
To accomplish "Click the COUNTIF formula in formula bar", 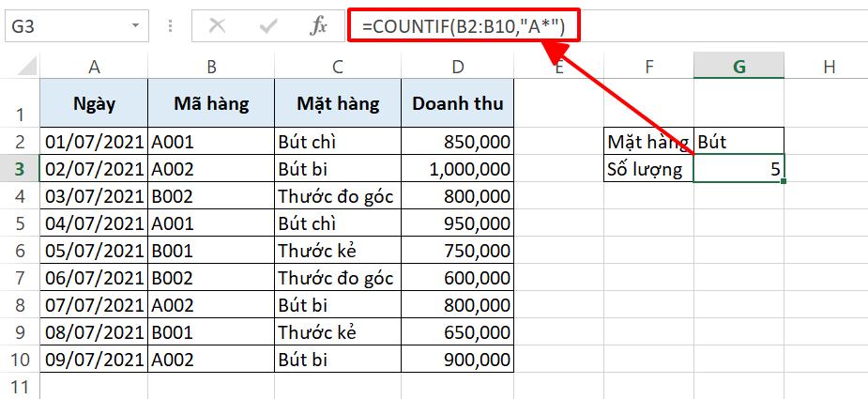I will coord(463,26).
